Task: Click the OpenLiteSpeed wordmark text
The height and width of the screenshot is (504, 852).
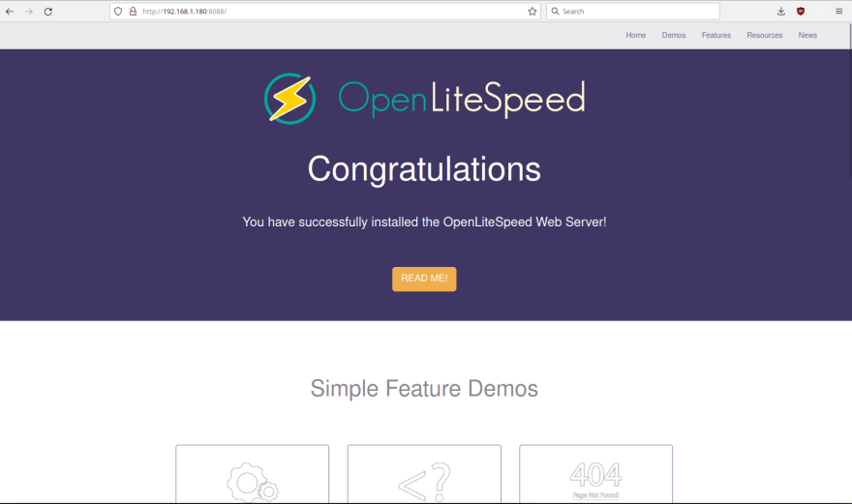Action: click(462, 100)
